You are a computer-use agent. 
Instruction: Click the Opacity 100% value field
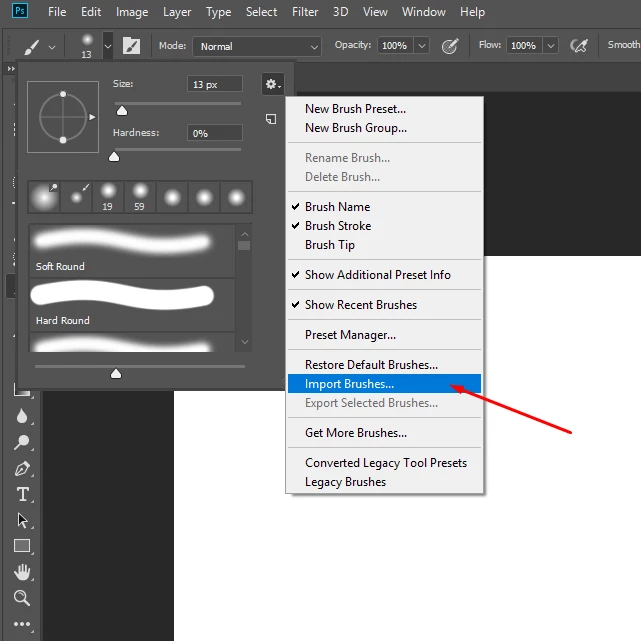pos(395,45)
